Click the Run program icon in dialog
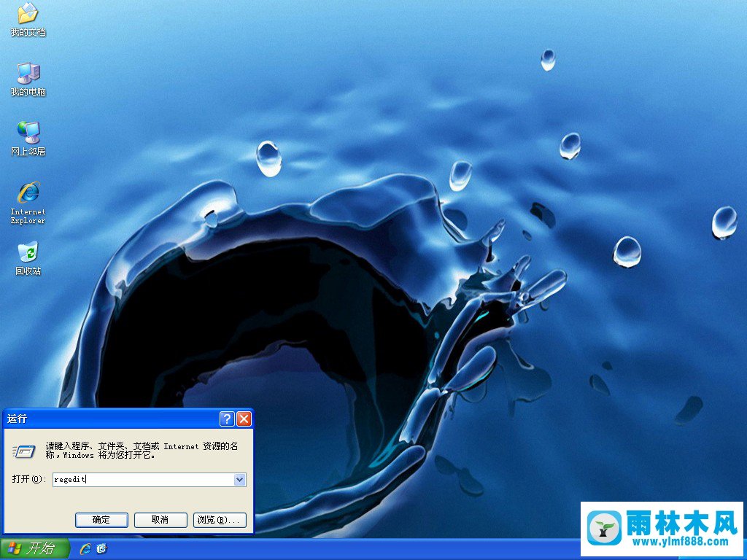747x560 pixels. 24,451
